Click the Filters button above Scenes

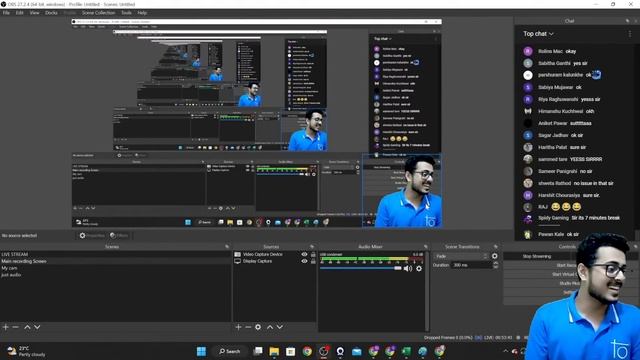point(119,236)
